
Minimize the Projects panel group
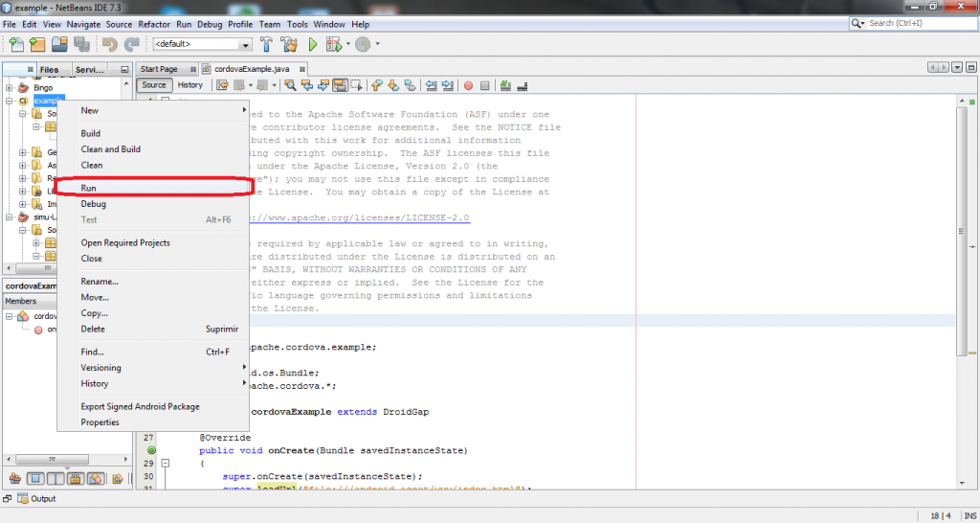pos(124,69)
